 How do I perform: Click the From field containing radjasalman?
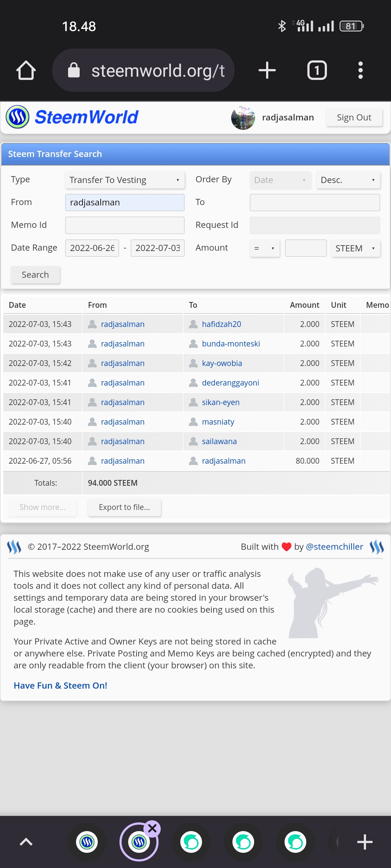pos(125,203)
